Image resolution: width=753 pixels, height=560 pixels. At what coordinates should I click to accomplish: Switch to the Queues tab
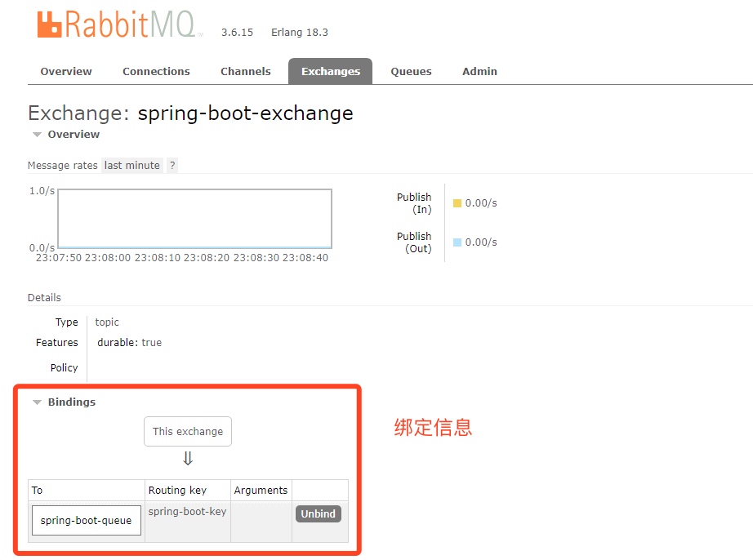tap(411, 71)
